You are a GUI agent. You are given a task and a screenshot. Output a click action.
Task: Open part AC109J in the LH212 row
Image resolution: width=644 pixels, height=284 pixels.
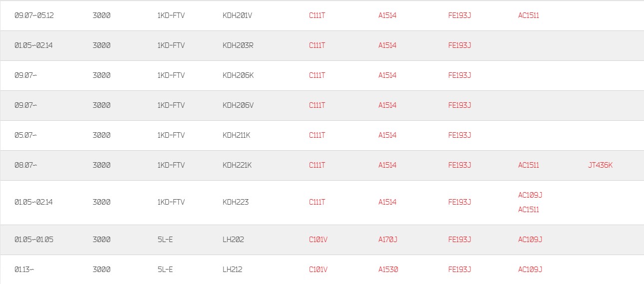tap(530, 270)
